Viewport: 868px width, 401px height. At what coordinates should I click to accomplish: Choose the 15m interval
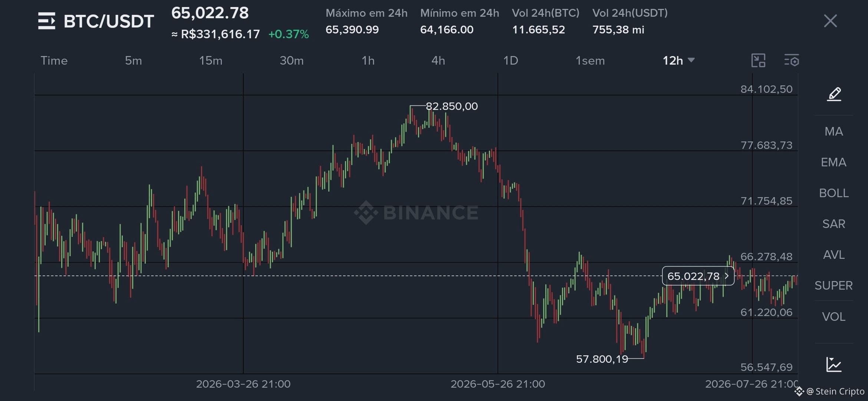point(211,61)
